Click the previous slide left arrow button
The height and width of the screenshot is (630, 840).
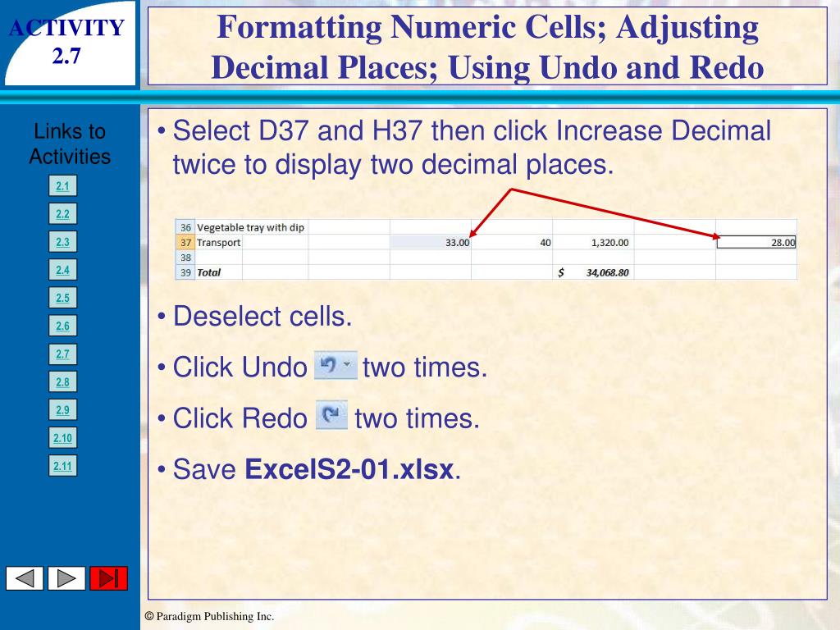coord(25,578)
